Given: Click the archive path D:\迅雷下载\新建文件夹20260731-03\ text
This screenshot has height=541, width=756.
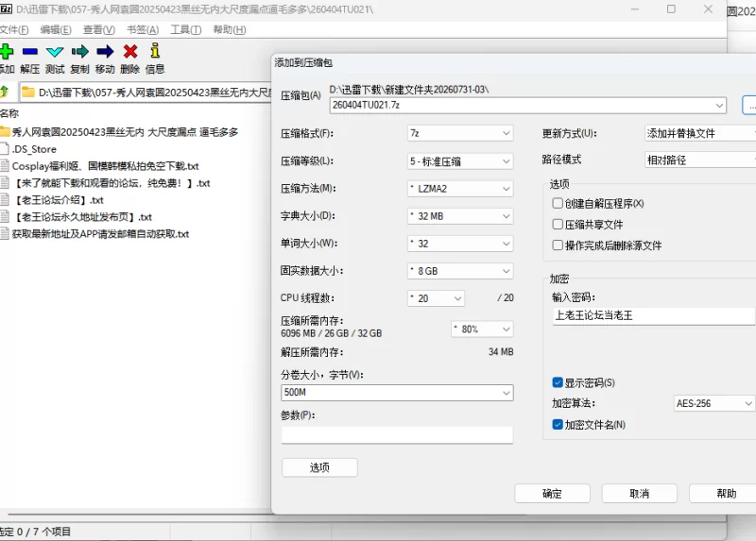Looking at the screenshot, I should 409,90.
